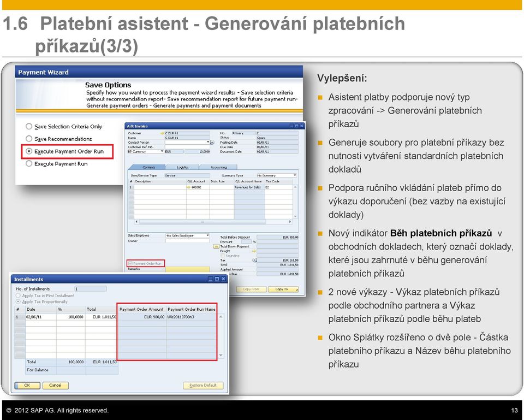The width and height of the screenshot is (524, 420).
Task: Switch to the Logistics tab
Action: (182, 167)
